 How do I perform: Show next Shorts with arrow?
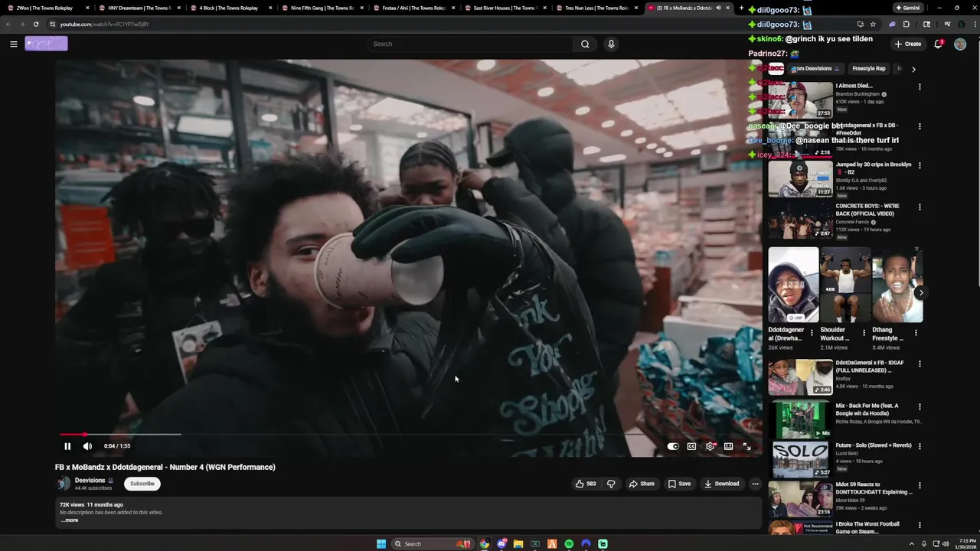(921, 292)
